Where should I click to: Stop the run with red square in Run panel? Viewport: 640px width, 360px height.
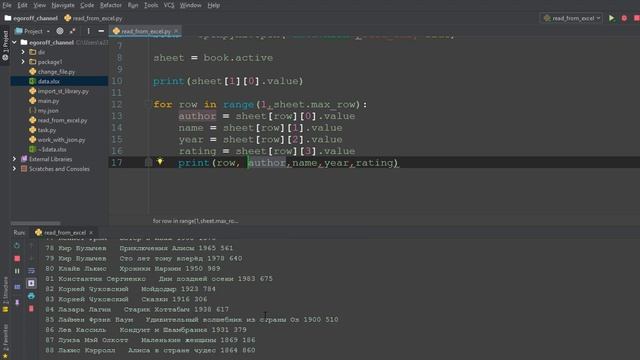(17, 258)
